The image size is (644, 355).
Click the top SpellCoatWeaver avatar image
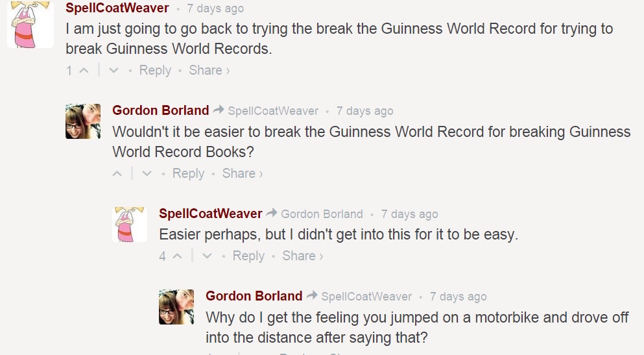point(30,23)
